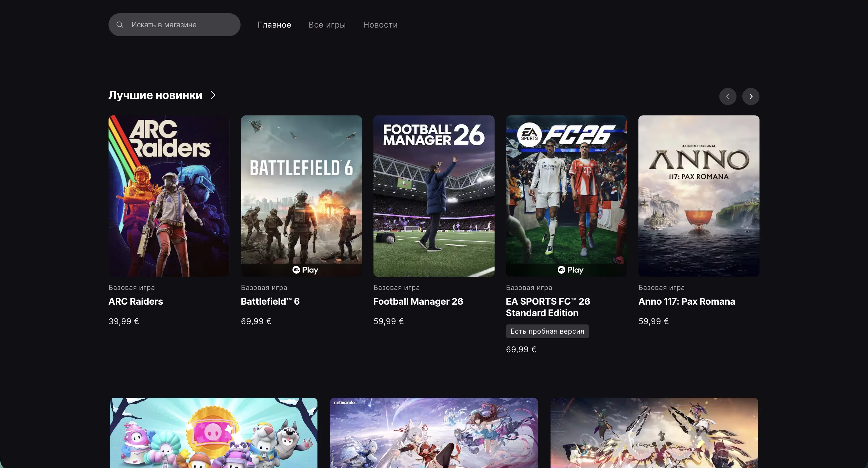
Task: Open the Fall Guys promo banner
Action: (213, 433)
